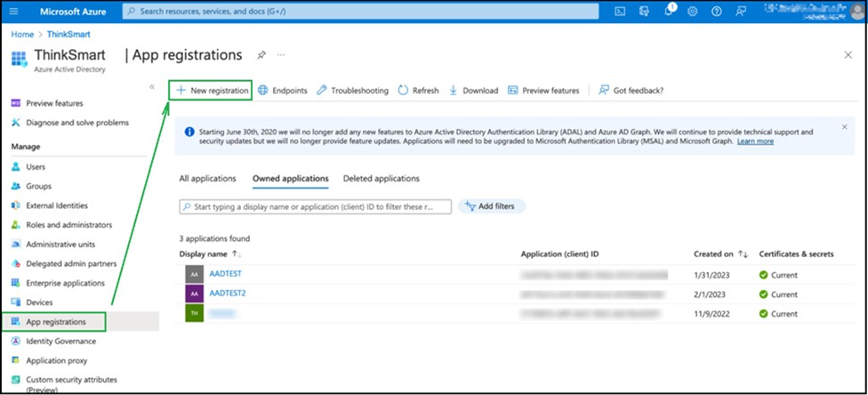Click the Download toolbar button
The height and width of the screenshot is (395, 868).
tap(473, 90)
